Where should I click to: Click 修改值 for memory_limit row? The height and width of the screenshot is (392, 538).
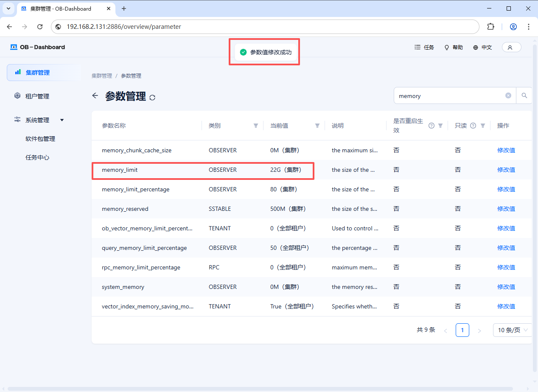(506, 170)
